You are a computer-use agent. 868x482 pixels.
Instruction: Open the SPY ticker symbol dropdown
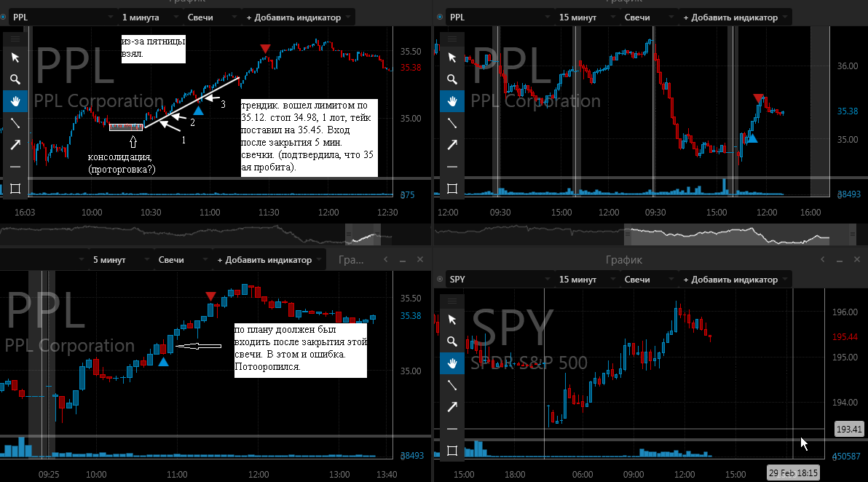point(500,280)
